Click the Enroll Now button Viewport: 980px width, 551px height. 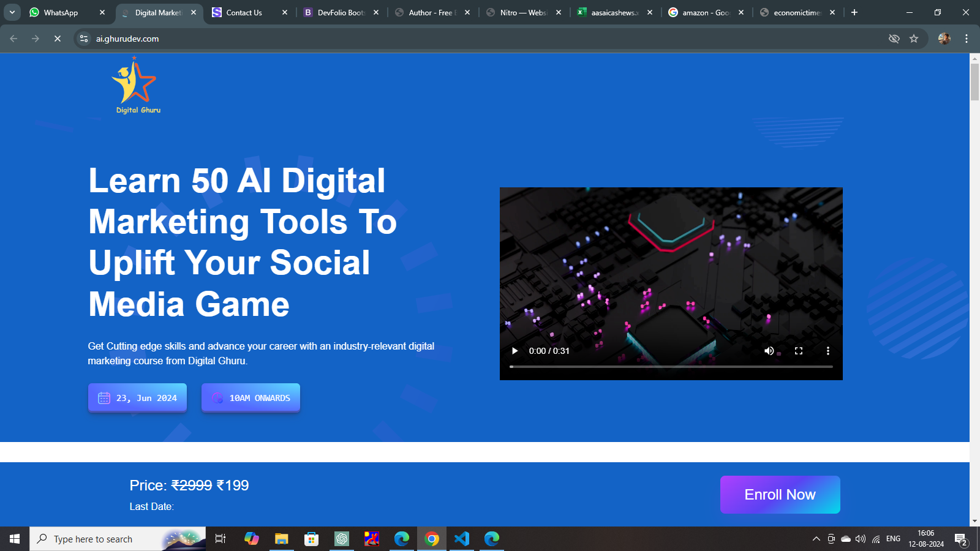pos(780,495)
